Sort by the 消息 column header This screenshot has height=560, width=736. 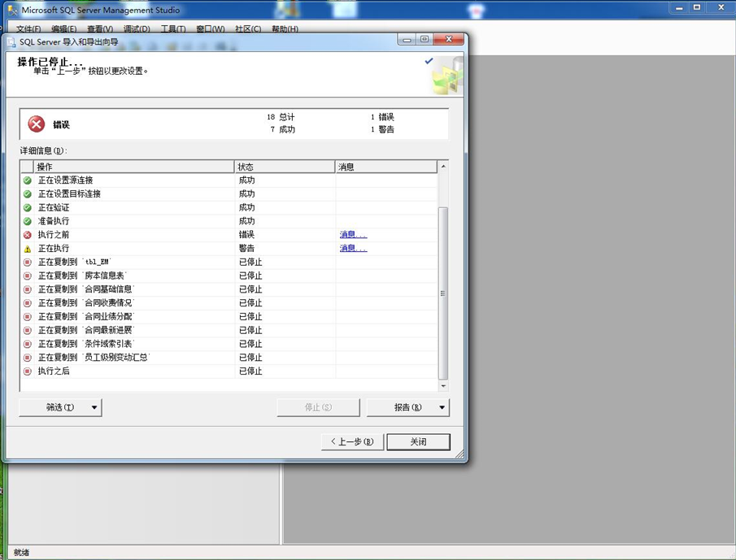click(x=386, y=167)
